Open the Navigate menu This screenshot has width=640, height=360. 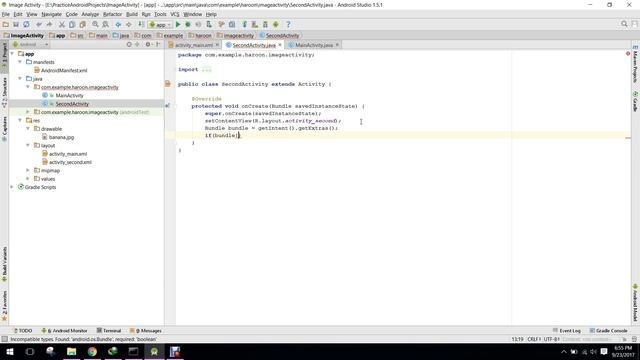click(51, 14)
